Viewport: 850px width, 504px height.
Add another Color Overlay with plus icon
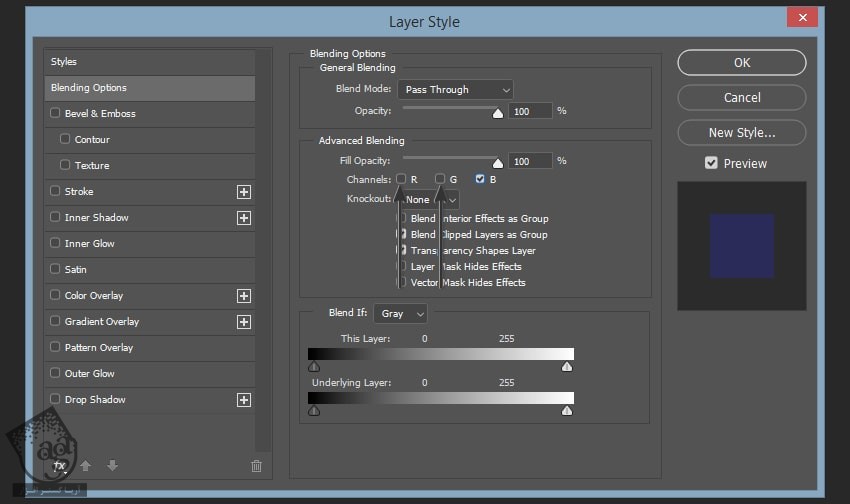pyautogui.click(x=243, y=296)
